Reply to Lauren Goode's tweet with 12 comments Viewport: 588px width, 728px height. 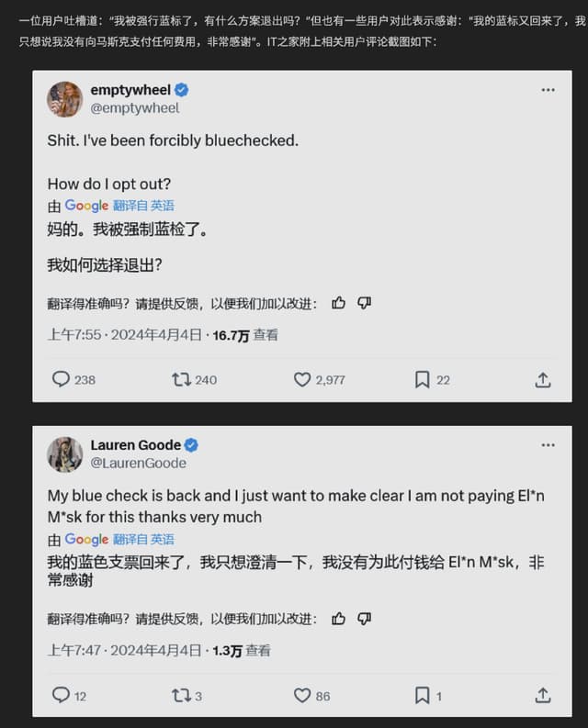(61, 695)
